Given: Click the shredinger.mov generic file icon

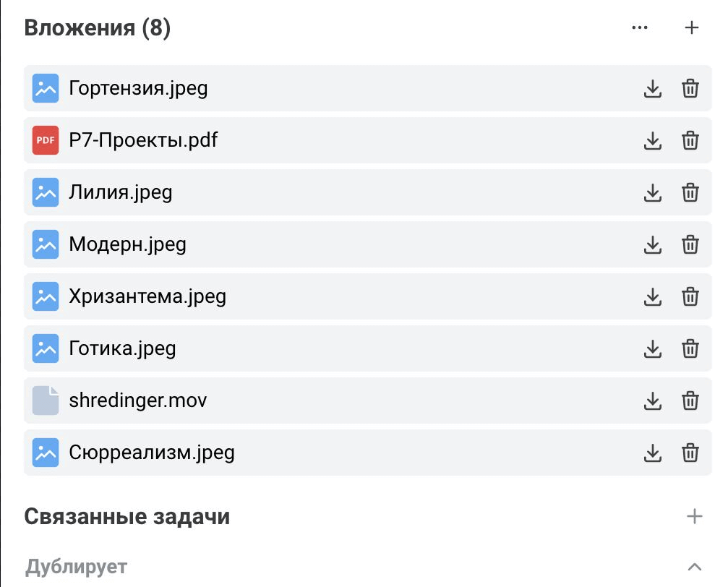Looking at the screenshot, I should (46, 400).
